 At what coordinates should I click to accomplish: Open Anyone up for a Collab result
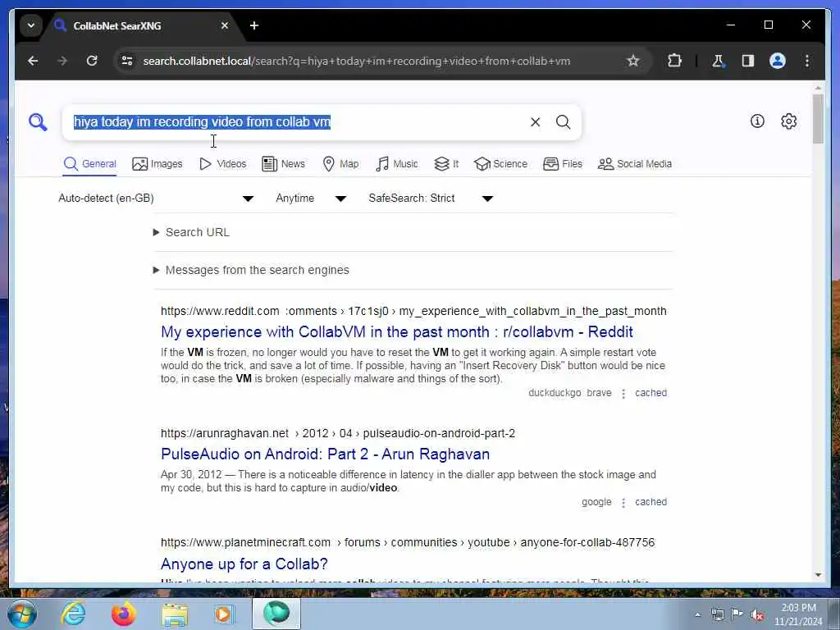click(244, 564)
